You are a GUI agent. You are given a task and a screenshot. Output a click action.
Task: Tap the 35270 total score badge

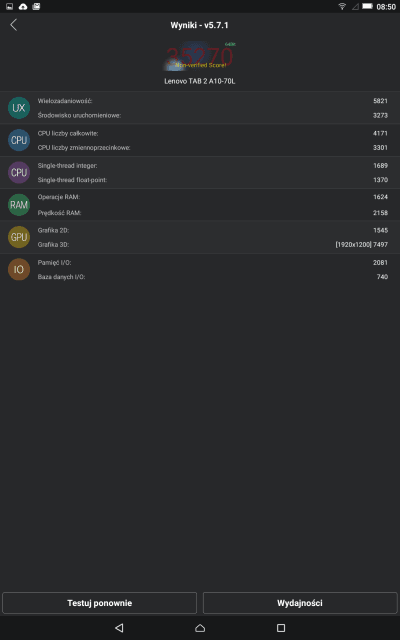coord(200,56)
